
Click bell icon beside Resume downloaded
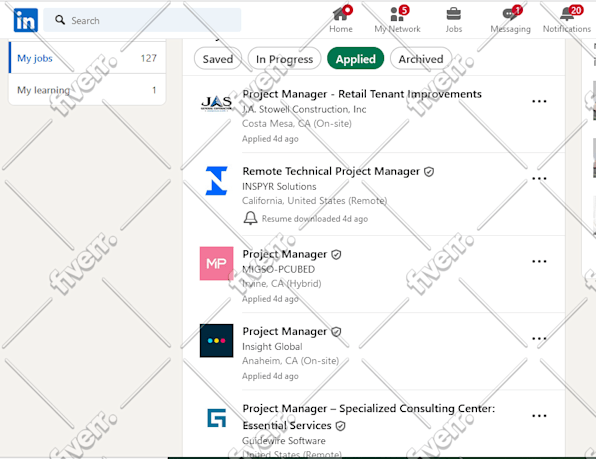250,218
